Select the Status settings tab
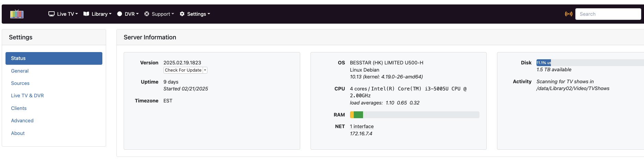 pyautogui.click(x=54, y=58)
